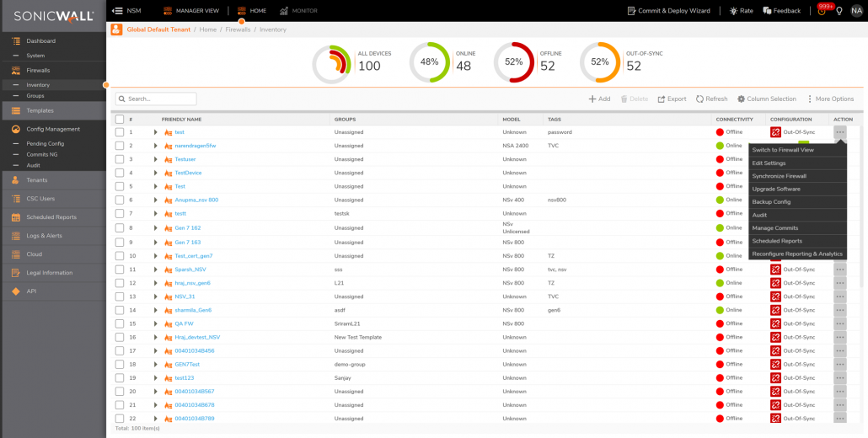The width and height of the screenshot is (868, 438).
Task: Switch to Manager View tab
Action: 191,10
